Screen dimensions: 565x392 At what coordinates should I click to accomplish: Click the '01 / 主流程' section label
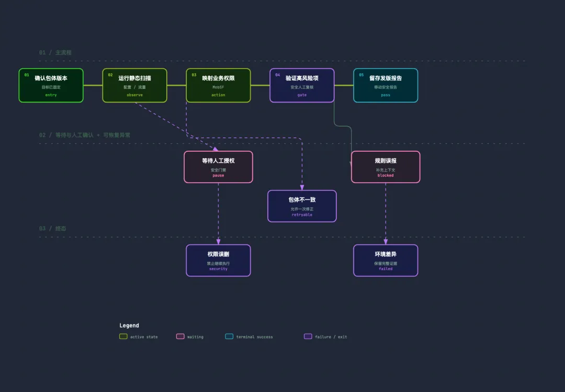click(55, 53)
